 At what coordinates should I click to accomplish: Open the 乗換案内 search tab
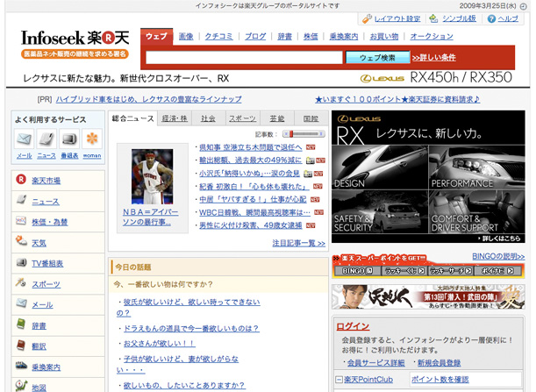(344, 37)
